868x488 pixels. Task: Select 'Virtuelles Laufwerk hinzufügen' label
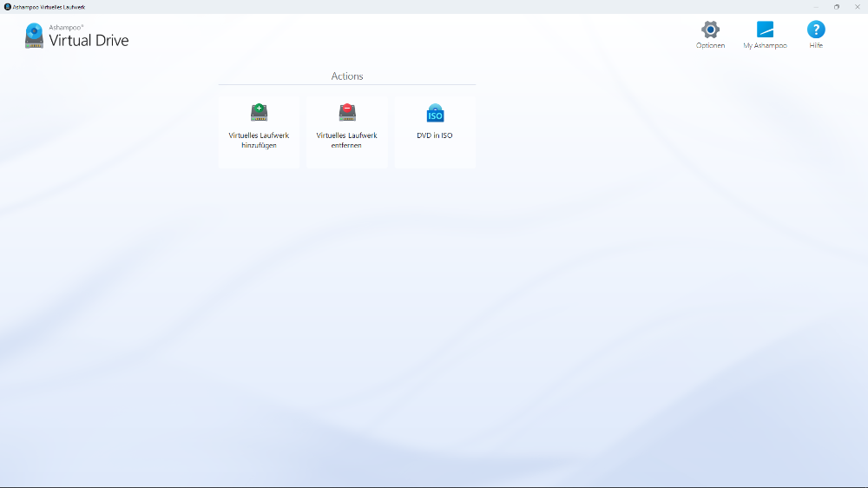[259, 140]
